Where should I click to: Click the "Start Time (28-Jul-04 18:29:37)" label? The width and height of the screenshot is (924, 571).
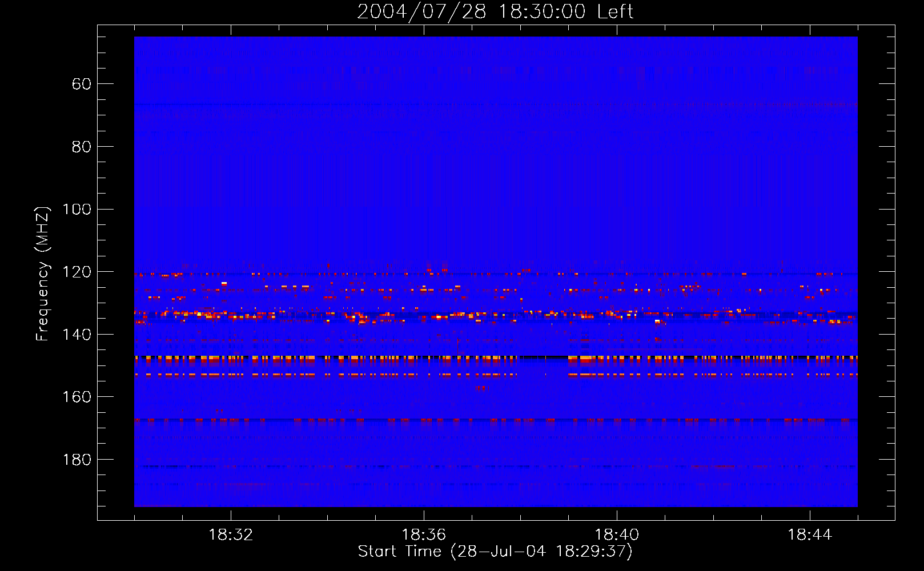pyautogui.click(x=495, y=552)
